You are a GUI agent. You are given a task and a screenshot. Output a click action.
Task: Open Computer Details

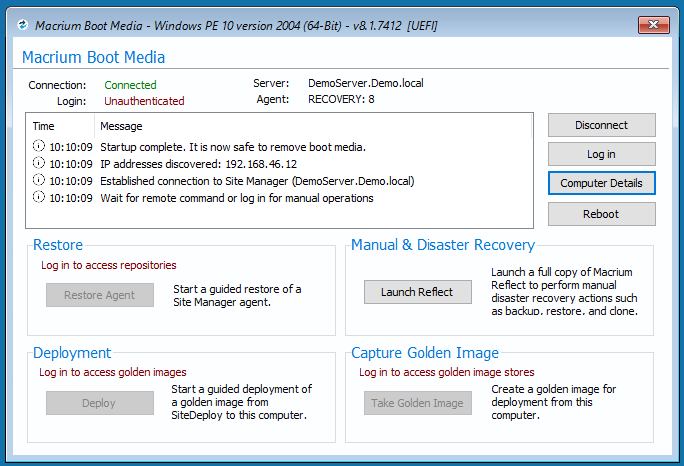(x=602, y=183)
